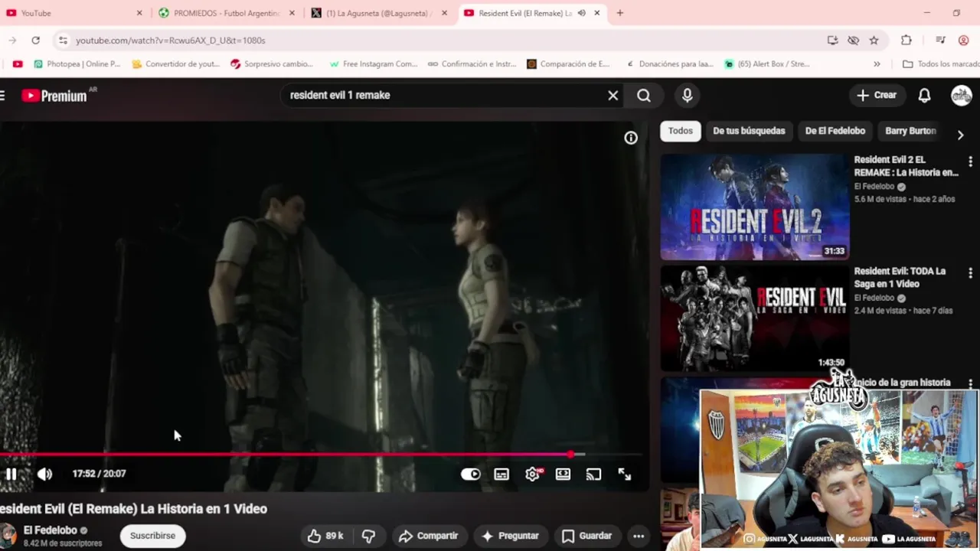Open more actions three-dot menu below video
980x551 pixels.
pyautogui.click(x=639, y=536)
